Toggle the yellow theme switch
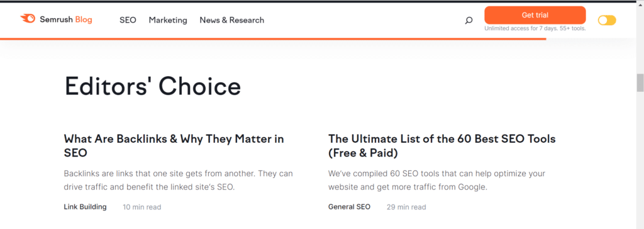Viewport: 644px width, 229px height. [607, 20]
